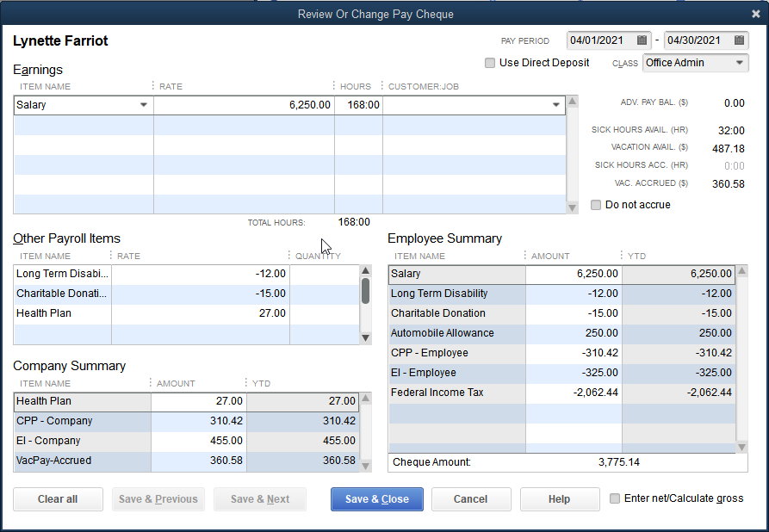Expand the Salary item name dropdown

tap(143, 105)
